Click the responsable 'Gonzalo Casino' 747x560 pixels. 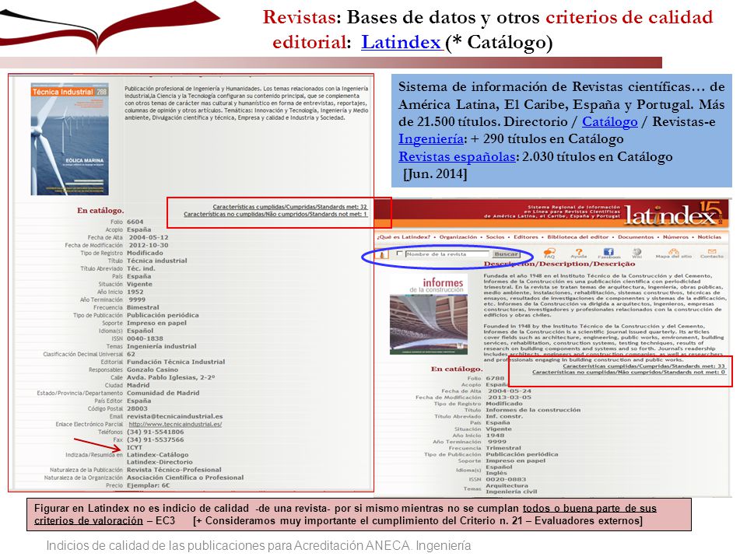click(153, 369)
